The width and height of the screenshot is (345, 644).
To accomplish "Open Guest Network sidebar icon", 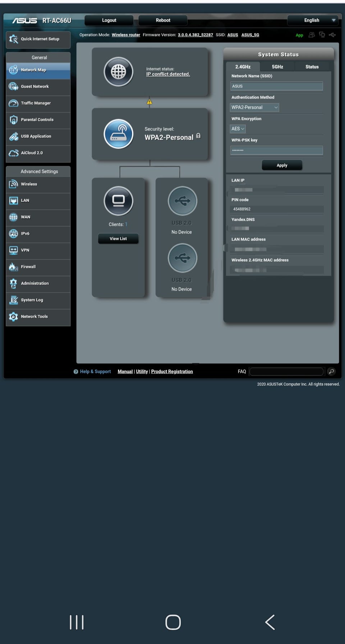I will pos(14,87).
